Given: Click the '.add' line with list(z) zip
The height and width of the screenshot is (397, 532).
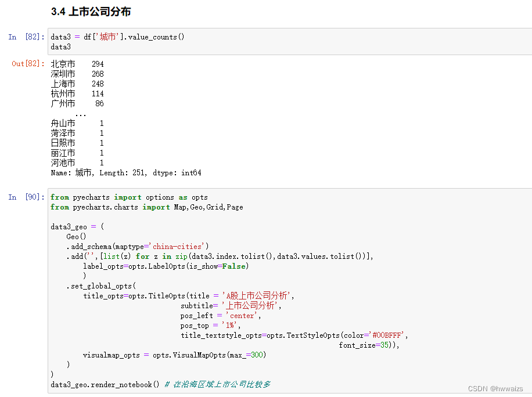Looking at the screenshot, I should [x=220, y=257].
